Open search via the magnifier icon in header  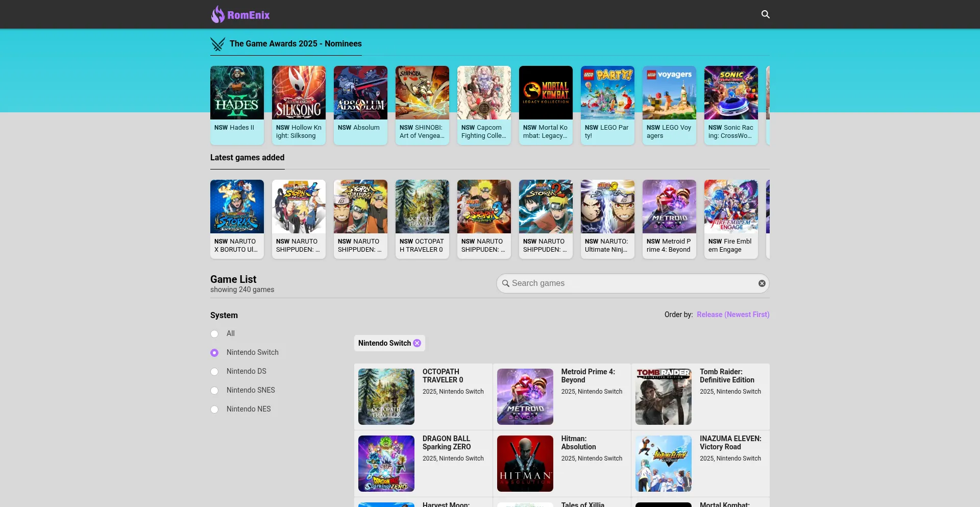[765, 14]
